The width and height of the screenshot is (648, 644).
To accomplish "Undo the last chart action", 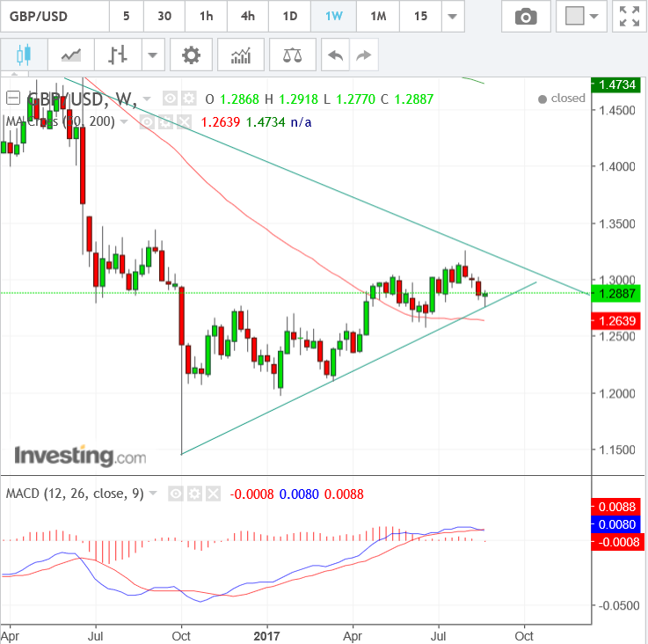I will (x=335, y=55).
